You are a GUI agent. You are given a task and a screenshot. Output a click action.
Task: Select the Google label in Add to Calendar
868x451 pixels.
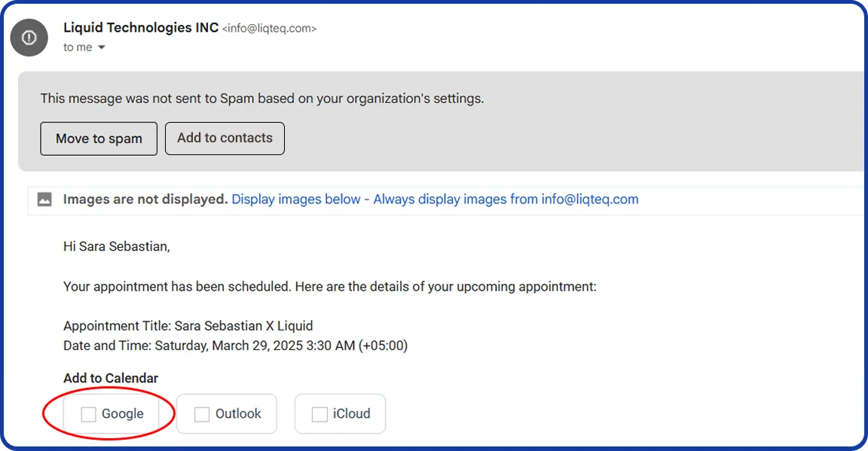[x=123, y=413]
